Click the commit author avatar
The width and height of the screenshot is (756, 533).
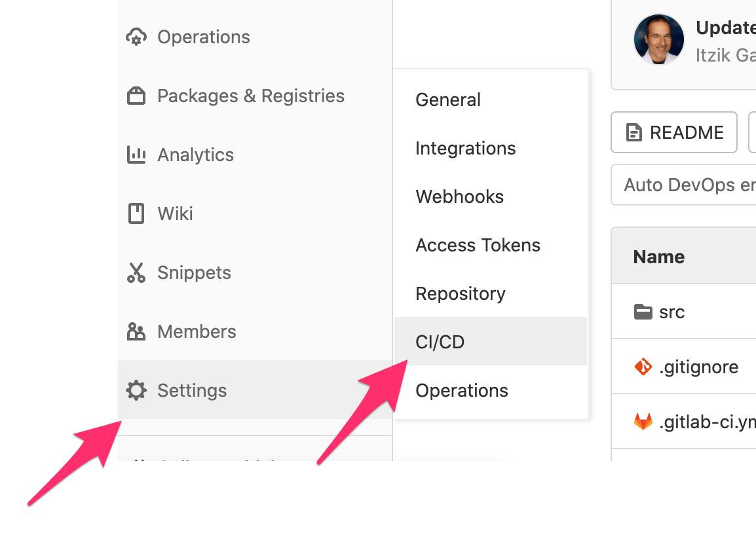tap(658, 39)
